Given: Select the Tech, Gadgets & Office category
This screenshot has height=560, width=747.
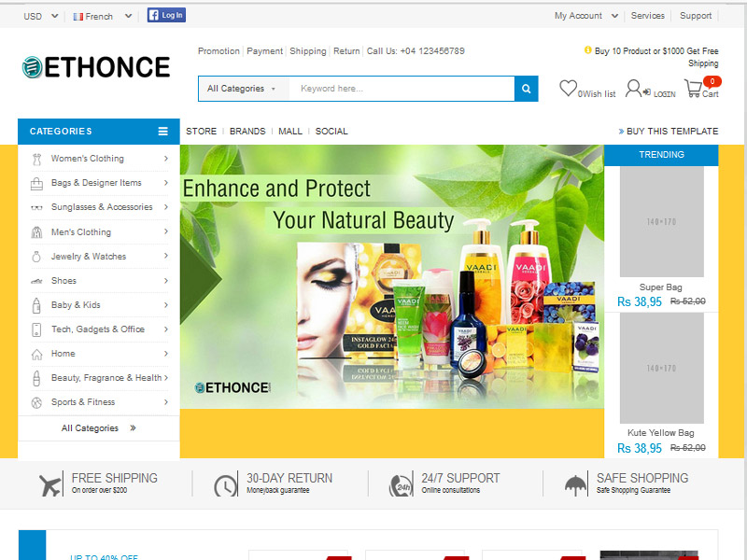Looking at the screenshot, I should pyautogui.click(x=100, y=329).
